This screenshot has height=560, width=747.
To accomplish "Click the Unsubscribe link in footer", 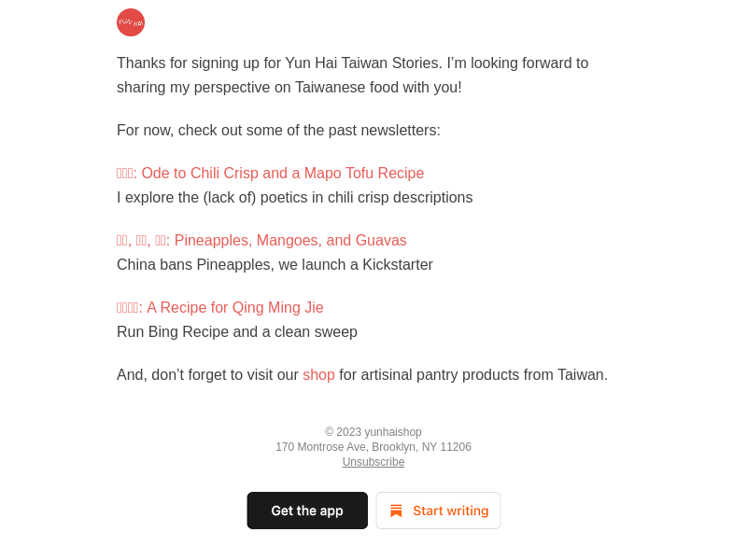I will point(373,462).
